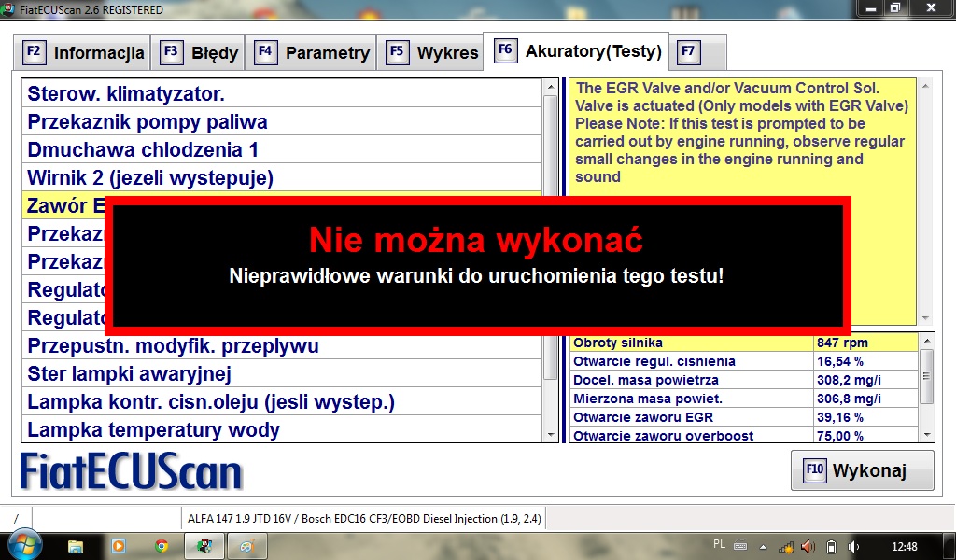Screen dimensions: 956x560
Task: Open the Windows Start menu
Action: click(24, 545)
